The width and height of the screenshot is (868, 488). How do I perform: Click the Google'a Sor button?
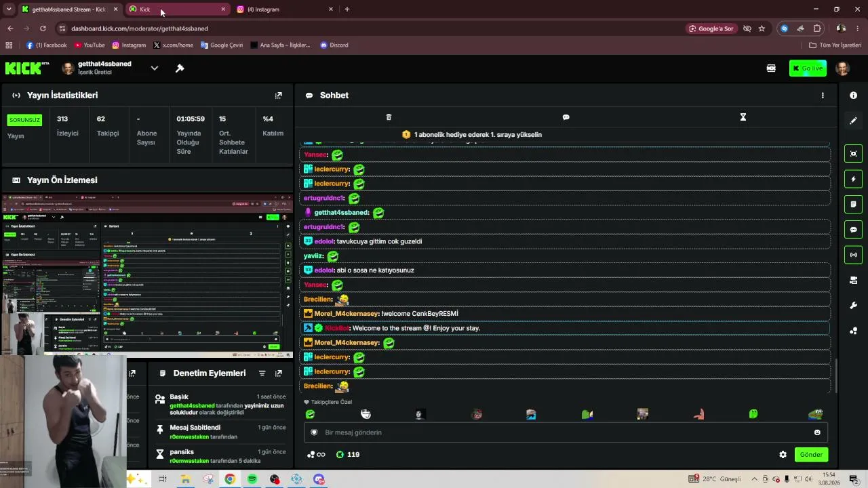(x=711, y=28)
